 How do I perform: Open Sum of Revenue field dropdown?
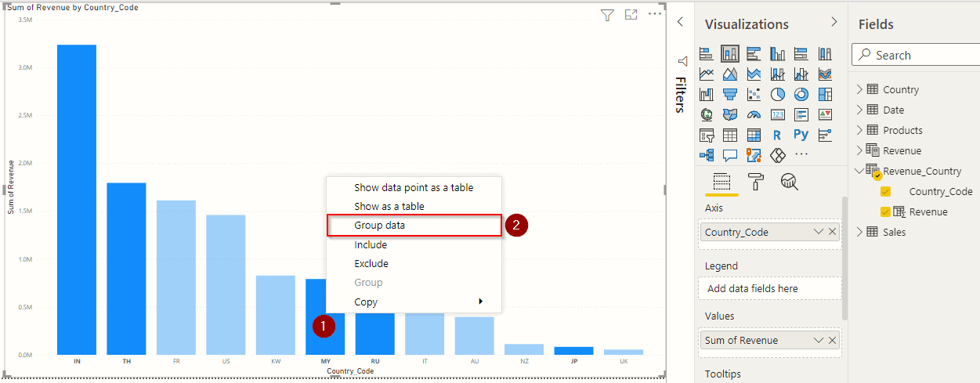point(819,340)
